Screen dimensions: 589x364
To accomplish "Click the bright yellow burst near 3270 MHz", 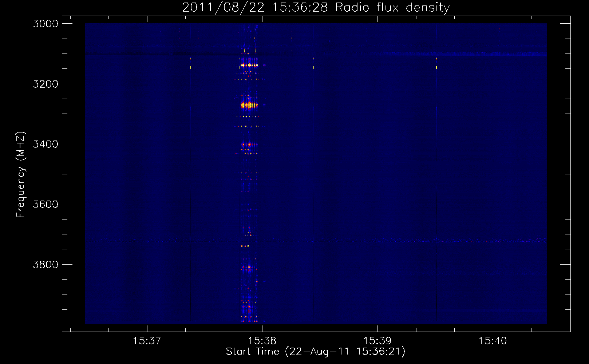I will (249, 105).
